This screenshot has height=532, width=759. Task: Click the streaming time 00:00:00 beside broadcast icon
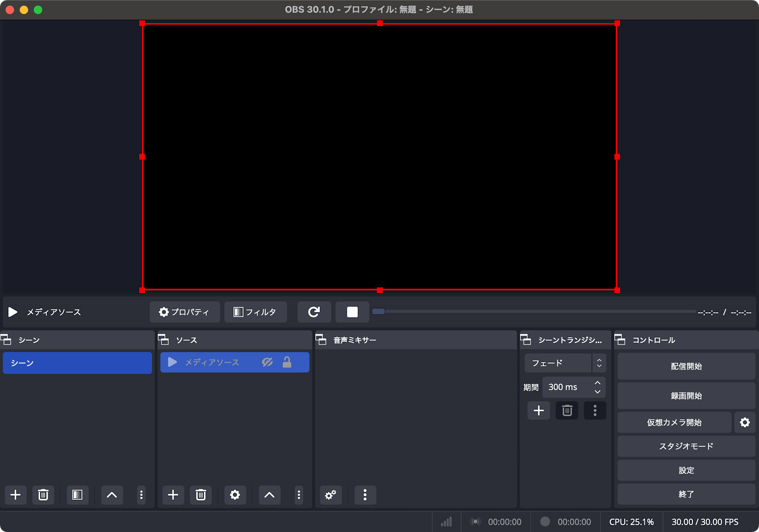[x=505, y=522]
